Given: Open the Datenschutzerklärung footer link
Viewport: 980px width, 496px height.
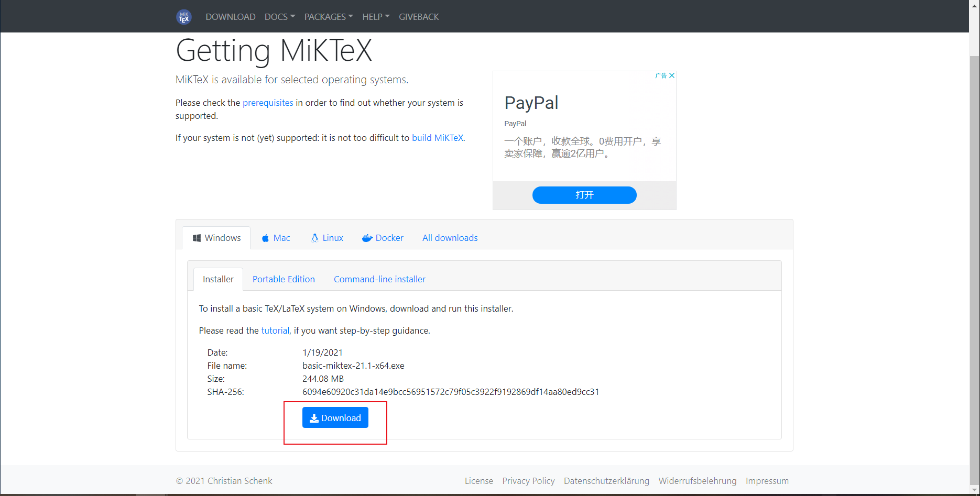Looking at the screenshot, I should coord(606,481).
